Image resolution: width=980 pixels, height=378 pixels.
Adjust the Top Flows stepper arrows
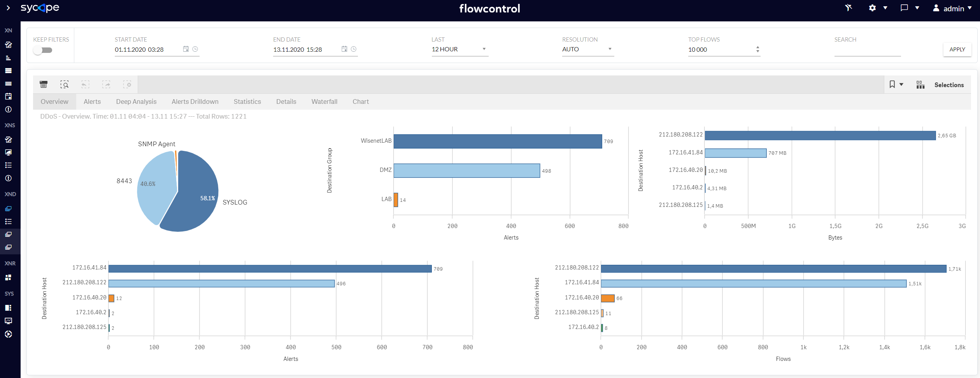(x=757, y=49)
